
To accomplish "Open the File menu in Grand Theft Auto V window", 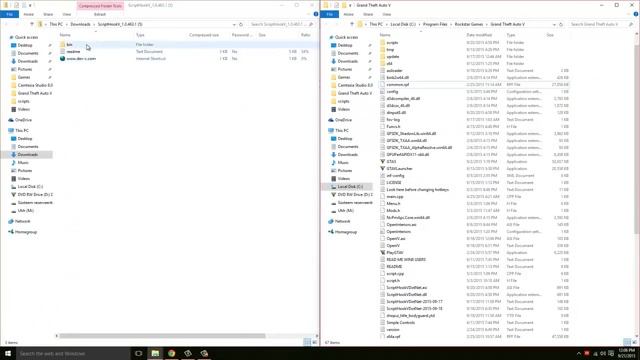I will coord(329,14).
